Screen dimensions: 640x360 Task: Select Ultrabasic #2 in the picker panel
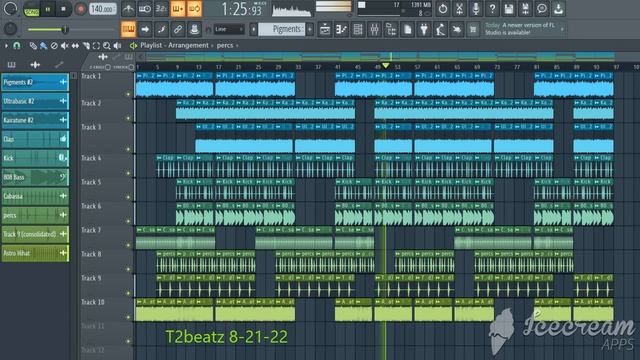click(35, 101)
